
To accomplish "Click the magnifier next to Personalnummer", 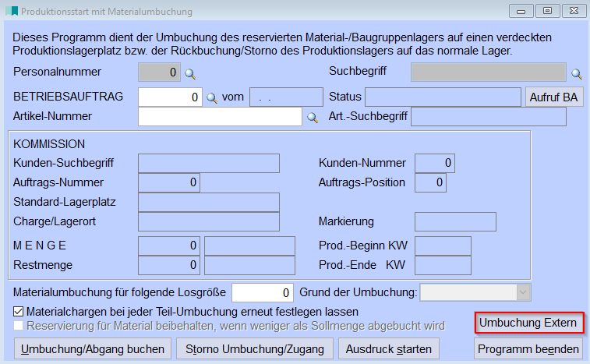I will 189,73.
